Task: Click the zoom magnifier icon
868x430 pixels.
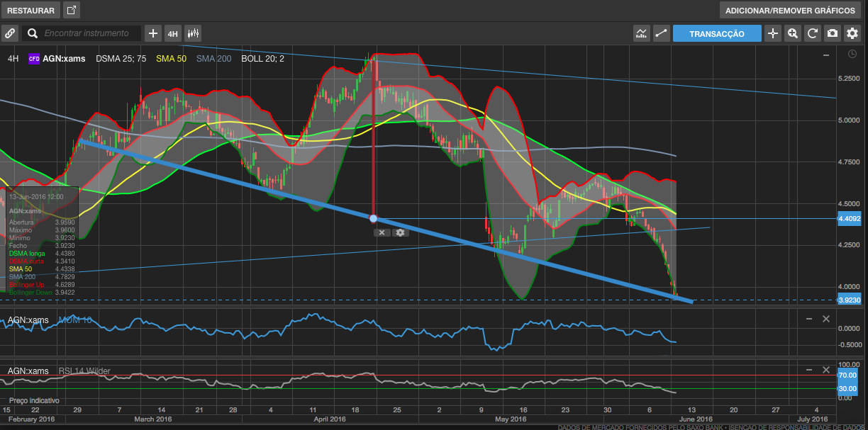Action: tap(793, 33)
